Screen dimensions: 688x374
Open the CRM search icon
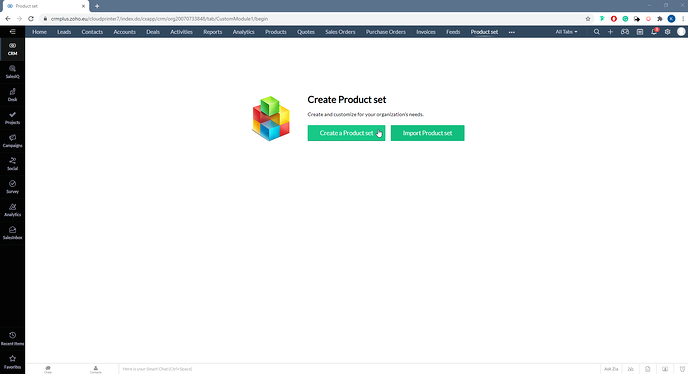[597, 32]
